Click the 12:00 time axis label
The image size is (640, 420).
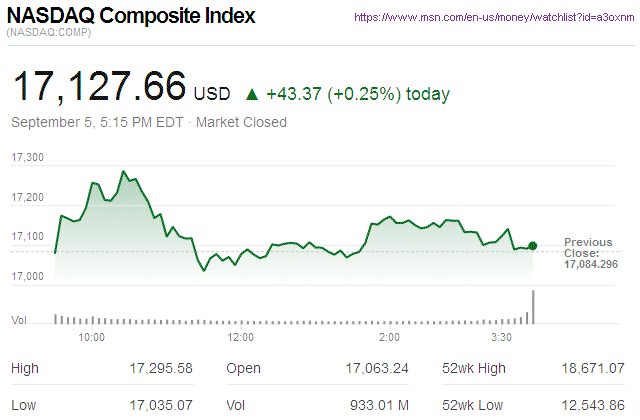tap(240, 337)
